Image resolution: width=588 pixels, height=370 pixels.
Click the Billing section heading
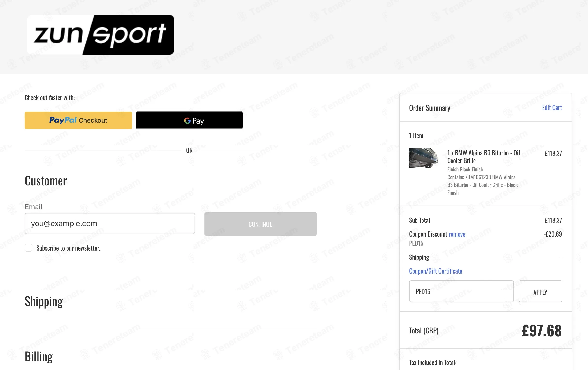pos(38,356)
